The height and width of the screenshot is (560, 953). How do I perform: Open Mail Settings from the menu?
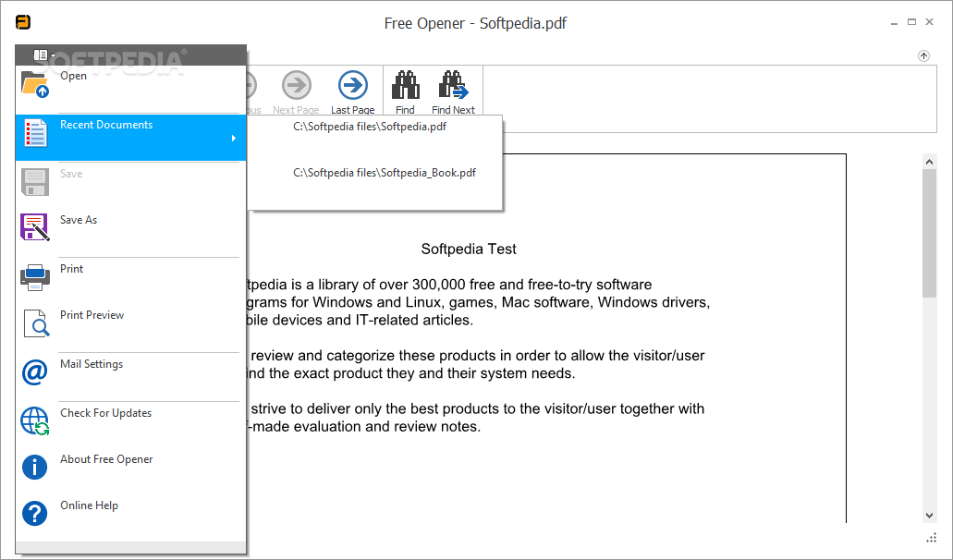[x=130, y=377]
